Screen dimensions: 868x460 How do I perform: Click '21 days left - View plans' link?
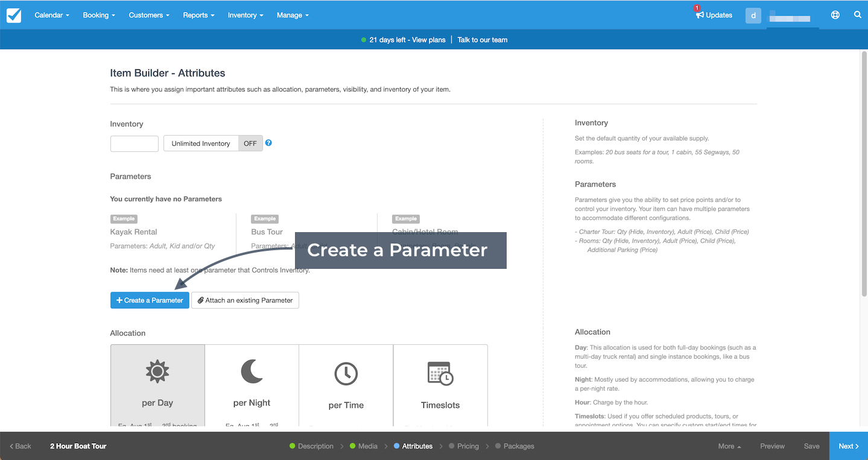(x=407, y=40)
